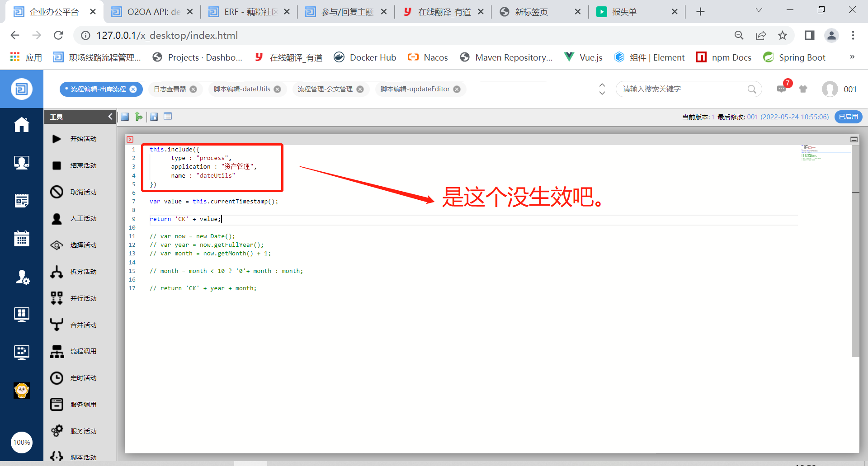This screenshot has width=868, height=466.
Task: Select the 选择活动 choice activity tool
Action: click(x=74, y=245)
